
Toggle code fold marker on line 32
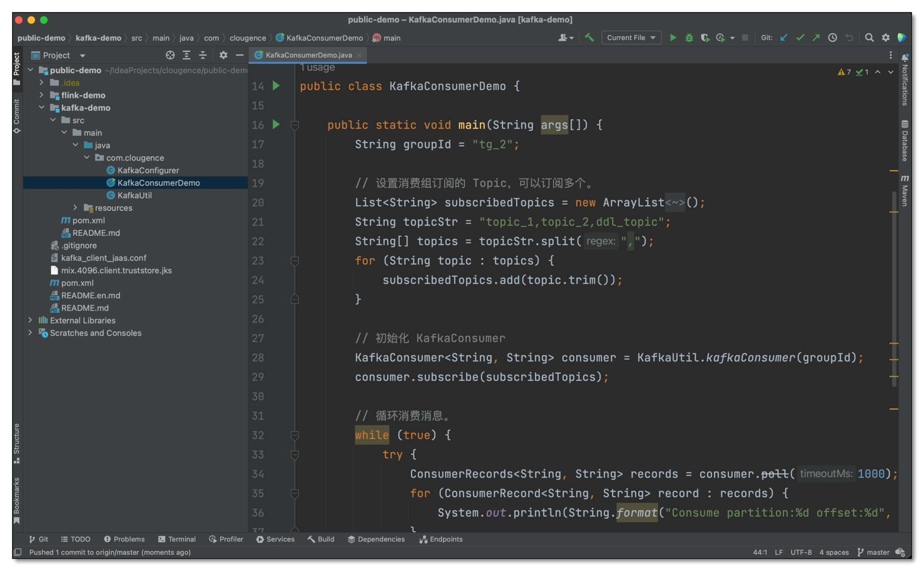(x=295, y=435)
